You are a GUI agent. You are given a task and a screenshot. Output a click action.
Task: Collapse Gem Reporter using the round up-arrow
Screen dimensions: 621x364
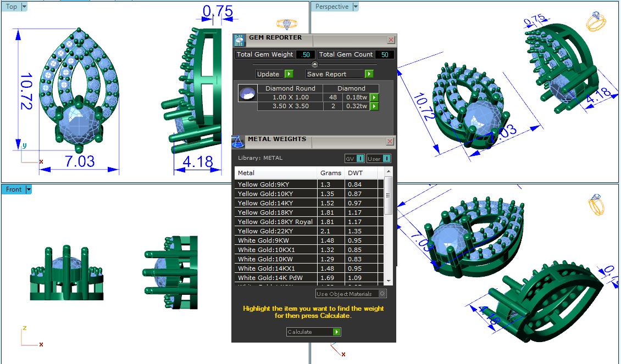click(x=314, y=64)
